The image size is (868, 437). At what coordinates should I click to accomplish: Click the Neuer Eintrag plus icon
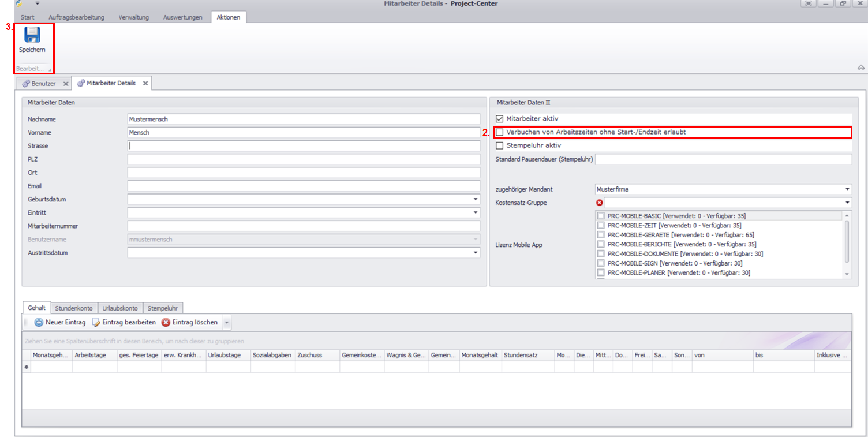(39, 322)
